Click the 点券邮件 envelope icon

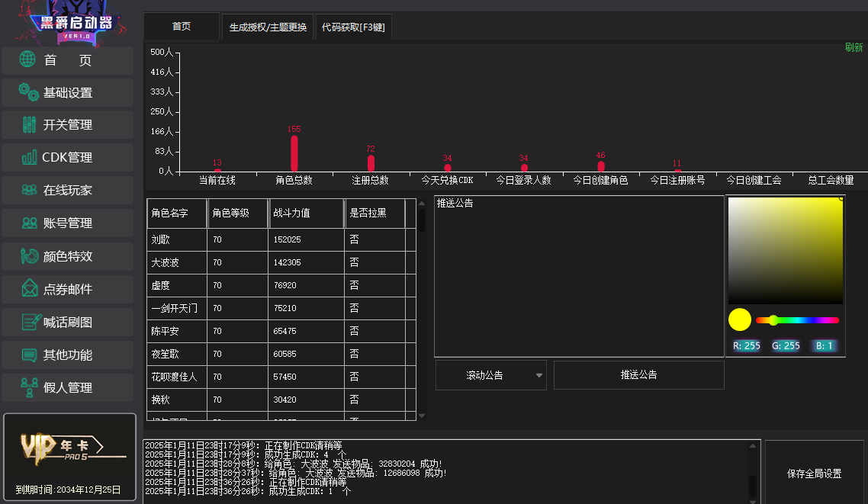tap(30, 289)
